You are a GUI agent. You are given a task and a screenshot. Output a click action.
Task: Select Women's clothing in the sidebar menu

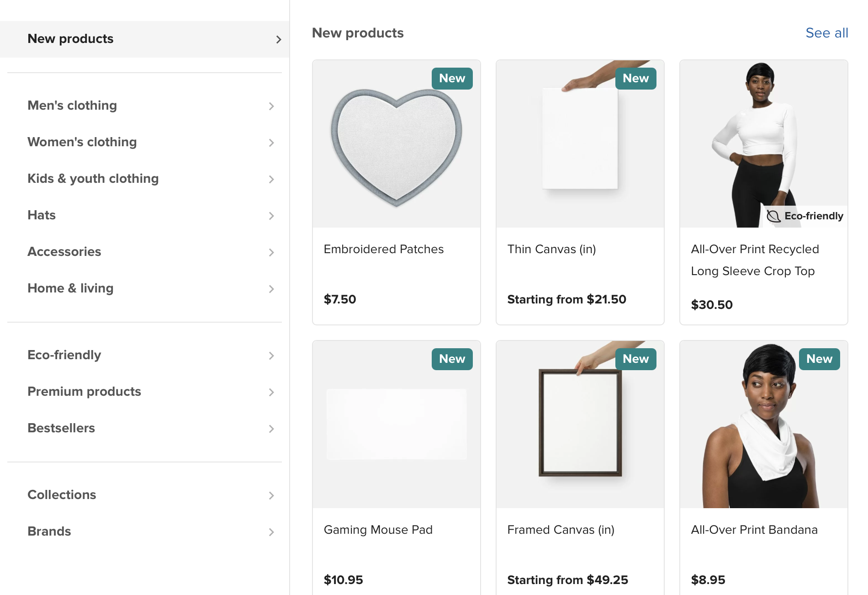[82, 142]
